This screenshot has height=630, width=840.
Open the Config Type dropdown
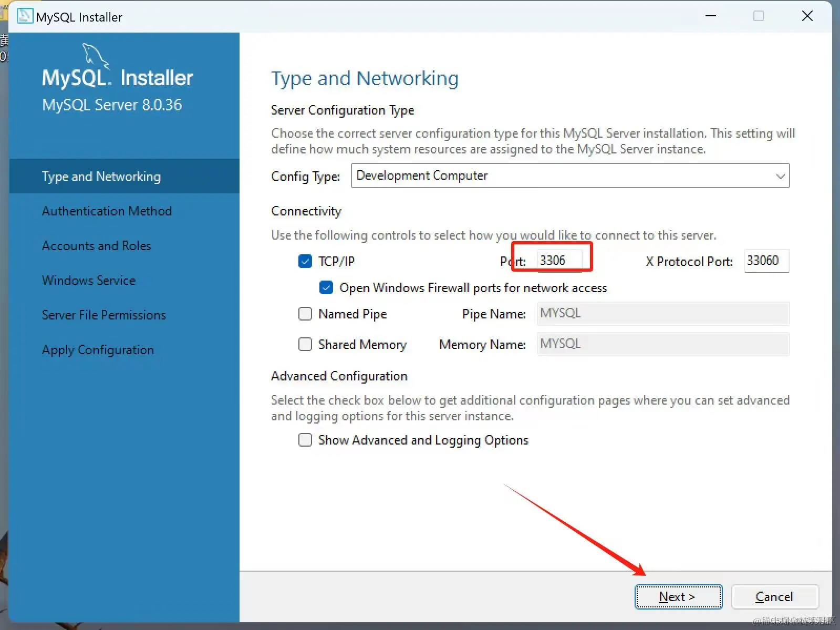570,175
